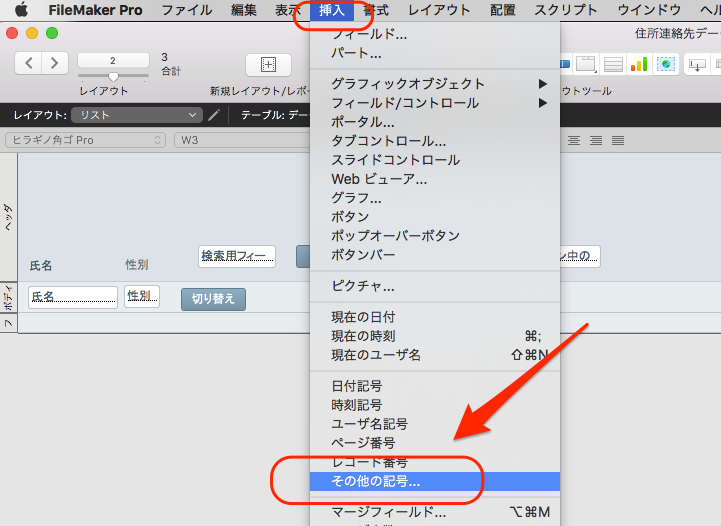Select the 氏名 header label
Image resolution: width=721 pixels, height=526 pixels.
pyautogui.click(x=41, y=265)
